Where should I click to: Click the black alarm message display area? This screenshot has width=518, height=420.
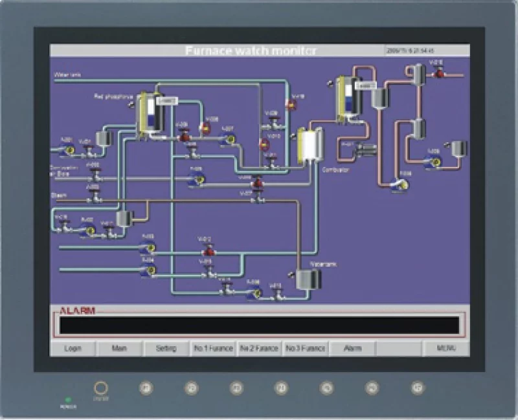(259, 325)
